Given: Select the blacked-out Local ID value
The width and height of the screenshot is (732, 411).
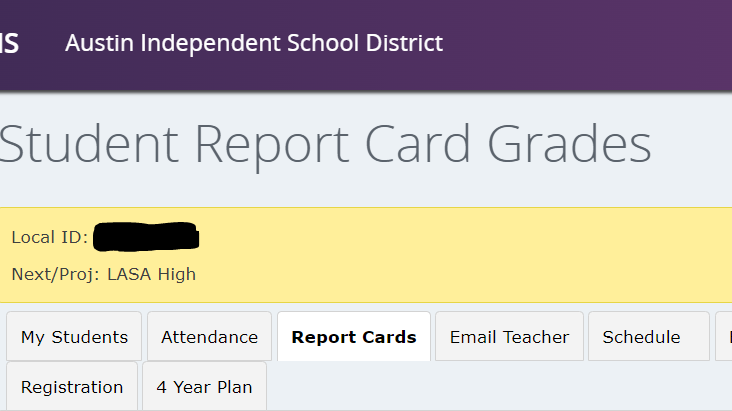Looking at the screenshot, I should coord(146,238).
